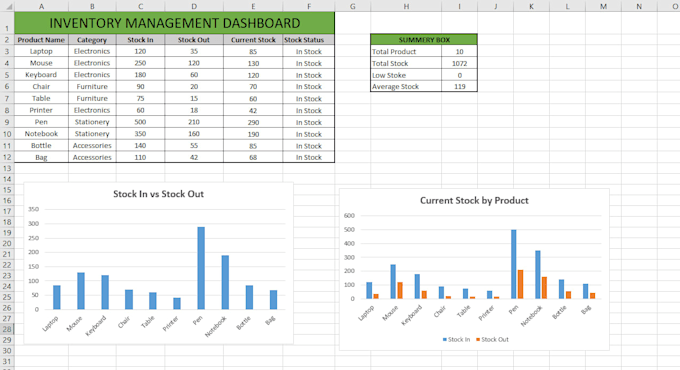Select Notebook's blue bar in right chart
This screenshot has height=370, width=680.
[x=538, y=275]
